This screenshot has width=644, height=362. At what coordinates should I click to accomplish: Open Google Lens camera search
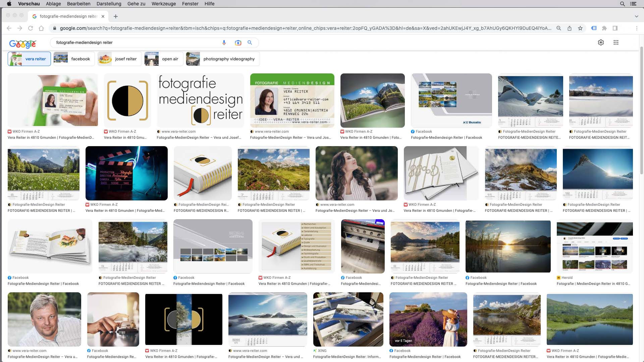pos(238,43)
